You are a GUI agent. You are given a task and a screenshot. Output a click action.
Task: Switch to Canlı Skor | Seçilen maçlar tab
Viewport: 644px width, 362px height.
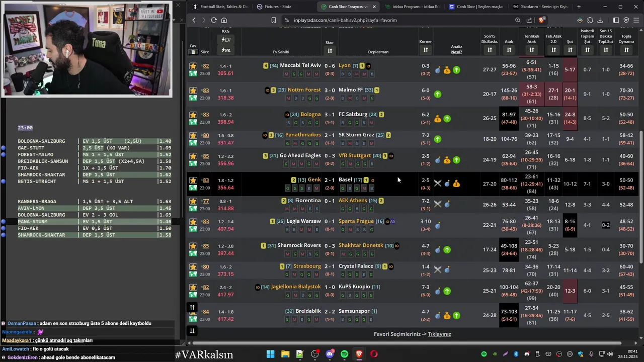(475, 7)
